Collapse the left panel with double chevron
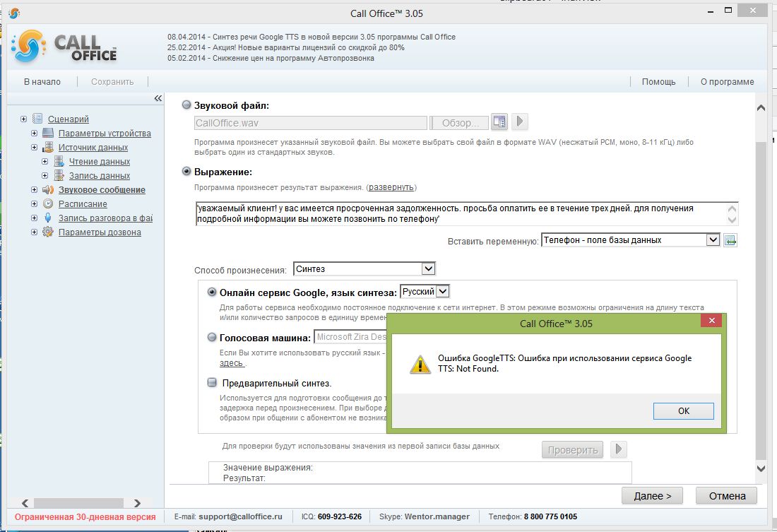 click(158, 99)
